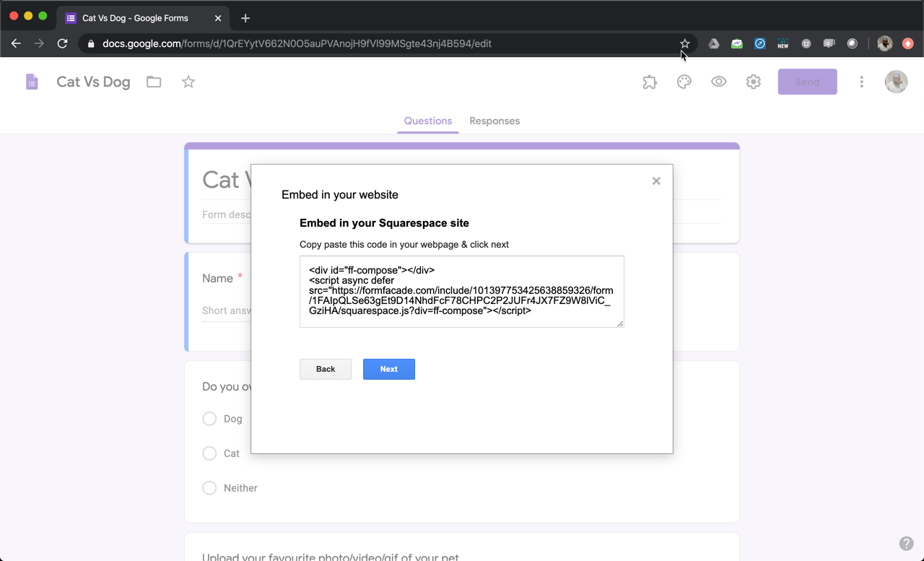Close the Embed in your website dialog

point(656,181)
